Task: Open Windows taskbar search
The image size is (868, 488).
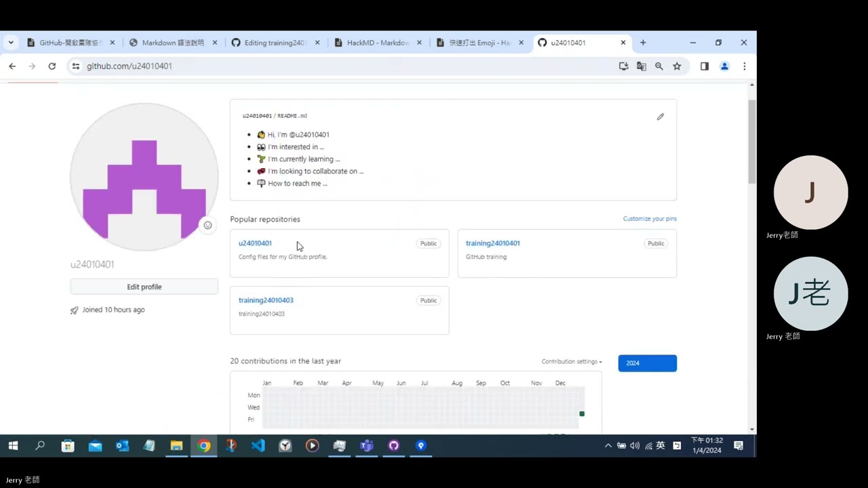Action: tap(40, 446)
